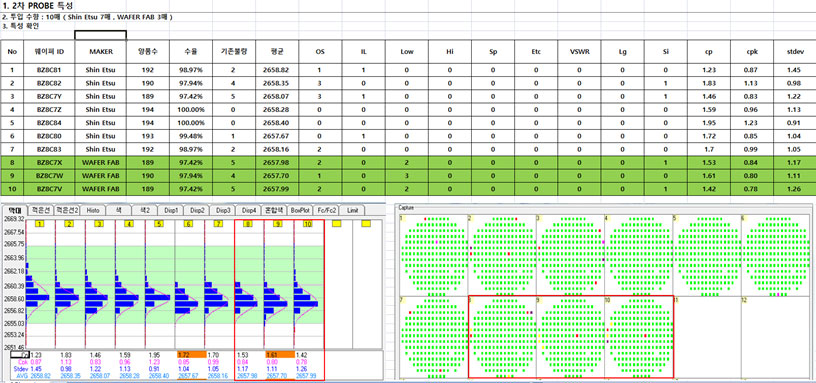The height and width of the screenshot is (383, 816).
Task: Select the 100.00% yield cell for BZ8C7Z
Action: coord(192,109)
